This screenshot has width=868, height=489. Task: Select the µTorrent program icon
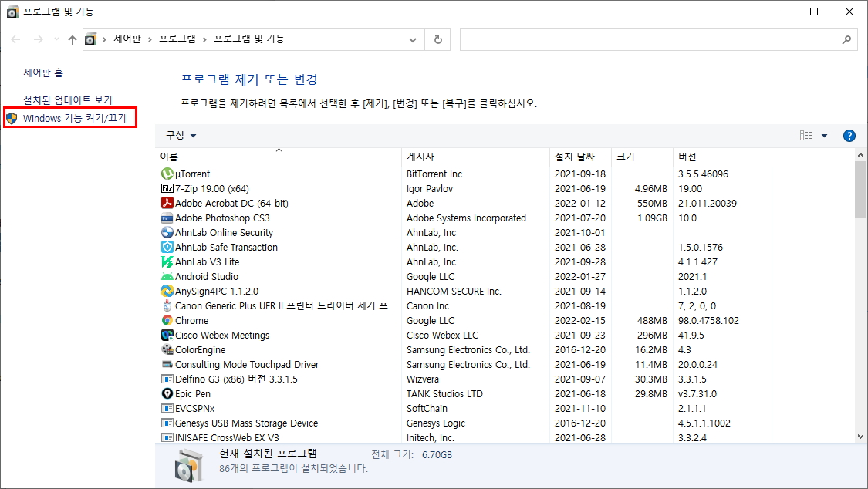tap(167, 174)
